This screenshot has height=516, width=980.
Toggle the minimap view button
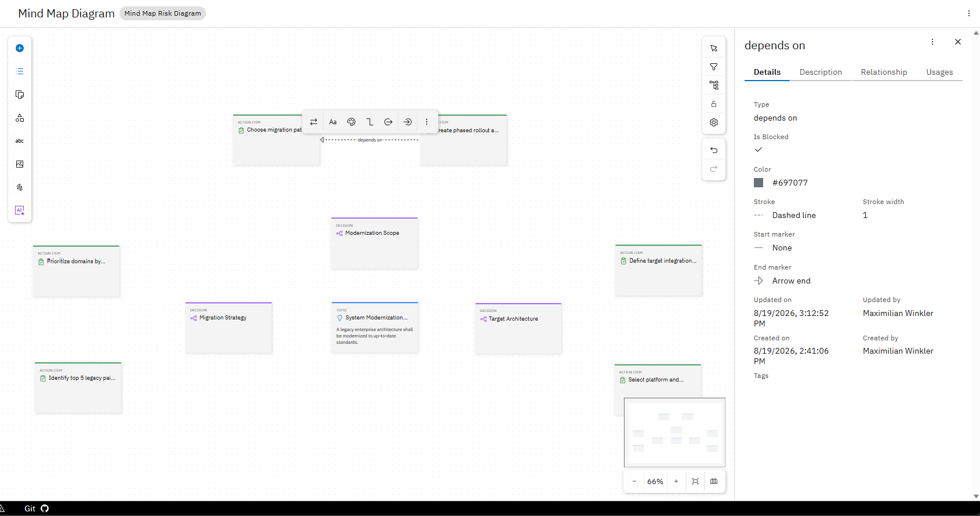[x=714, y=481]
